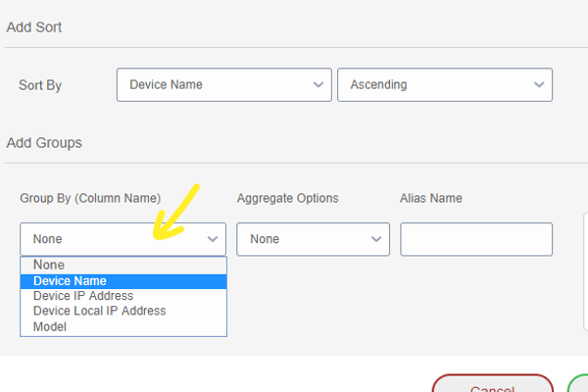The image size is (588, 392).
Task: Click the Sort By label
Action: pos(40,85)
